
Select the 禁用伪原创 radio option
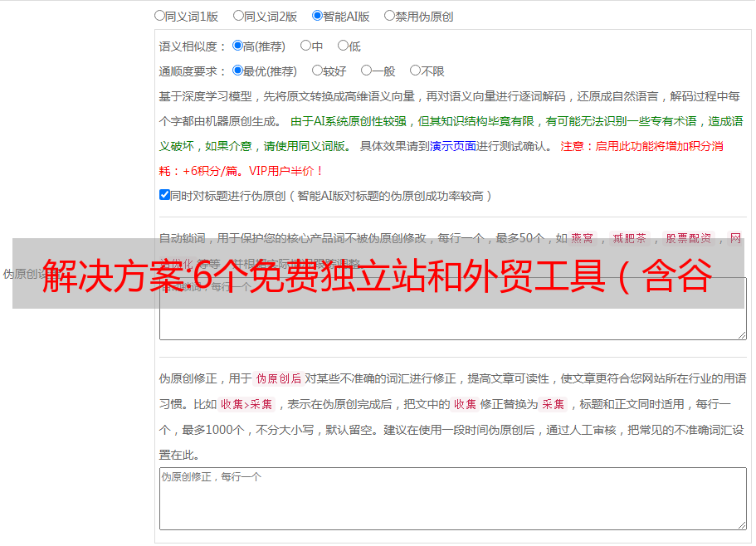(389, 16)
